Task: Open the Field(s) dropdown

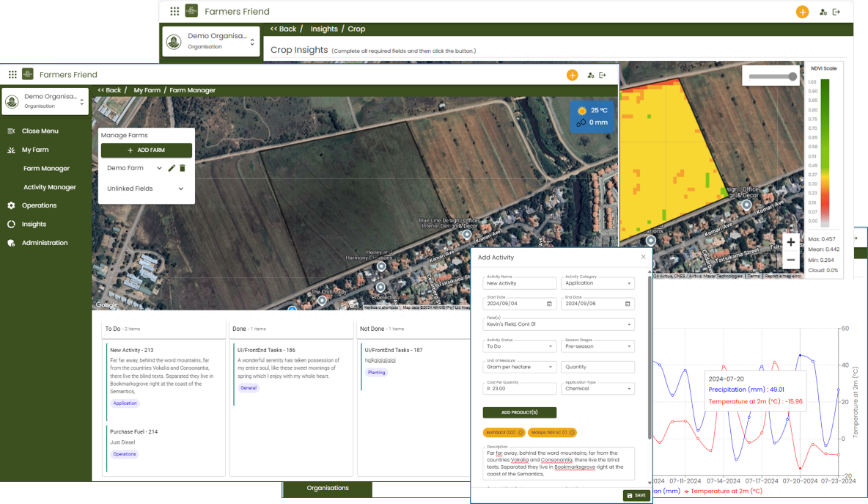Action: pyautogui.click(x=559, y=324)
